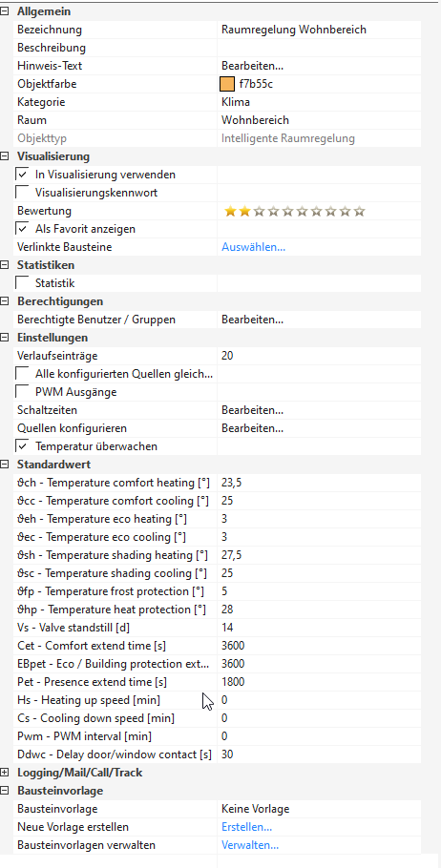Edit Cooling down speed value
The width and height of the screenshot is (441, 868).
pyautogui.click(x=319, y=718)
